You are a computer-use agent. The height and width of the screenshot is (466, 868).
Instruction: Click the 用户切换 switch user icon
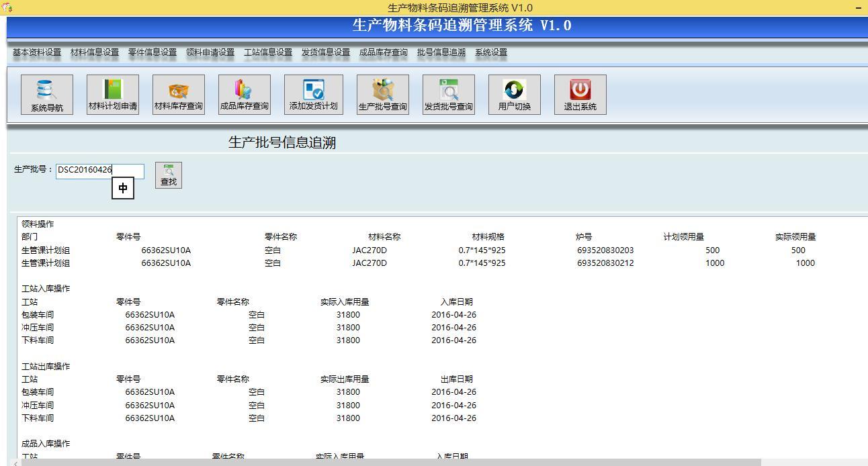pos(514,95)
